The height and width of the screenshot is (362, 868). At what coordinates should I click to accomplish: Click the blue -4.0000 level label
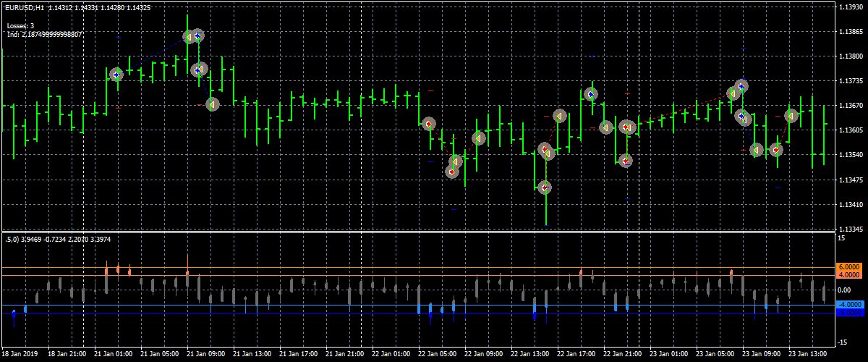click(848, 305)
